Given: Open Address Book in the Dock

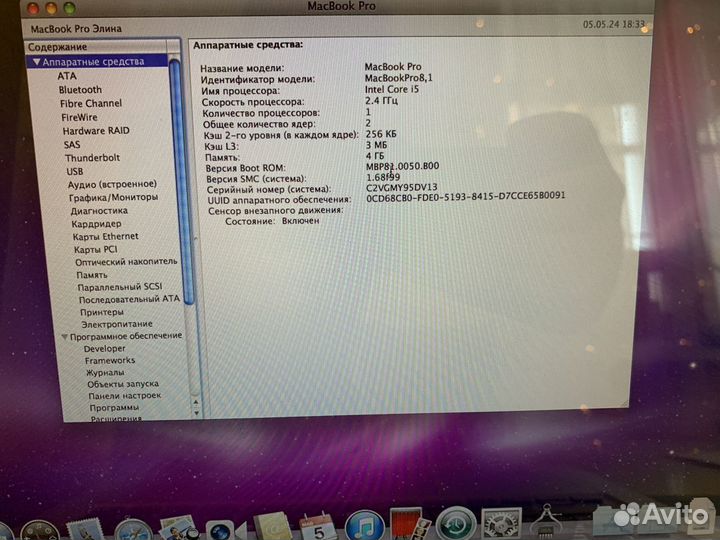Looking at the screenshot, I should pyautogui.click(x=273, y=527).
